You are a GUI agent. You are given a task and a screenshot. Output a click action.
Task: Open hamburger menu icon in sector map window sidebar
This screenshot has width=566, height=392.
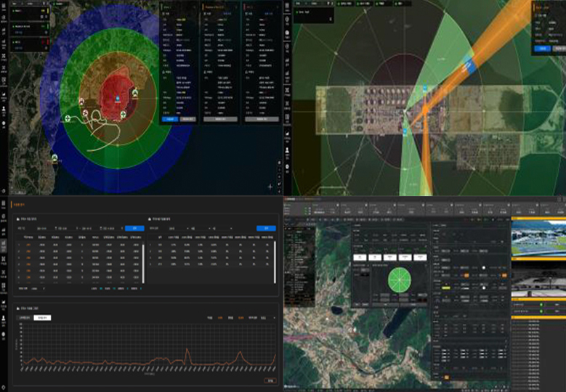pos(287,7)
